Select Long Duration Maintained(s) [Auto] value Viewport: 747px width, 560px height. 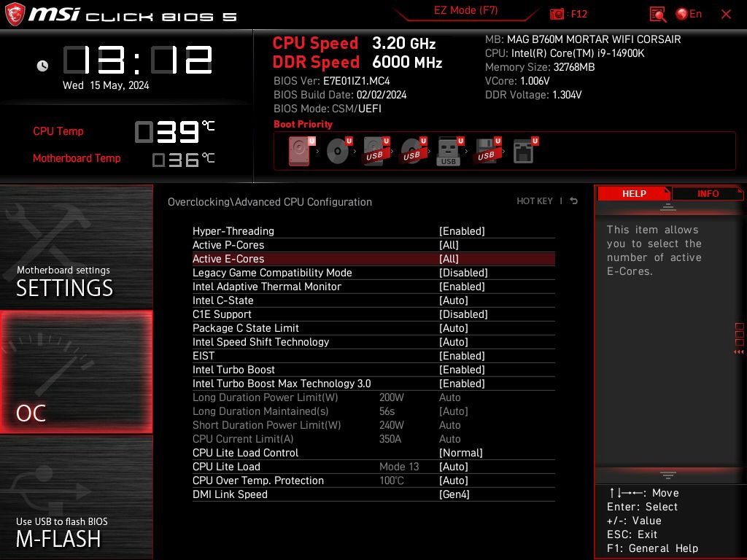point(453,411)
